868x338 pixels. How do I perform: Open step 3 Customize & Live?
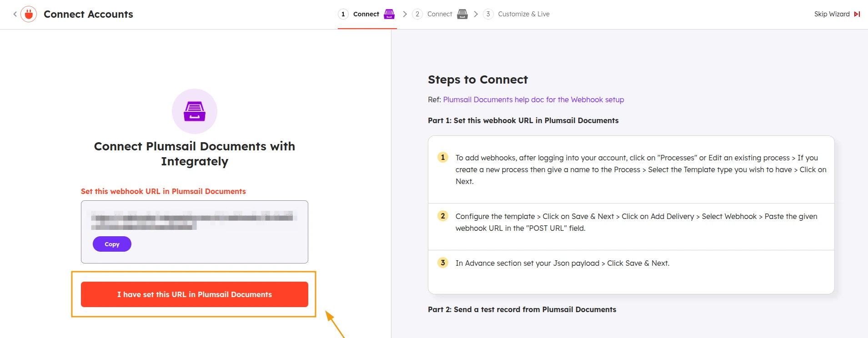pyautogui.click(x=516, y=14)
